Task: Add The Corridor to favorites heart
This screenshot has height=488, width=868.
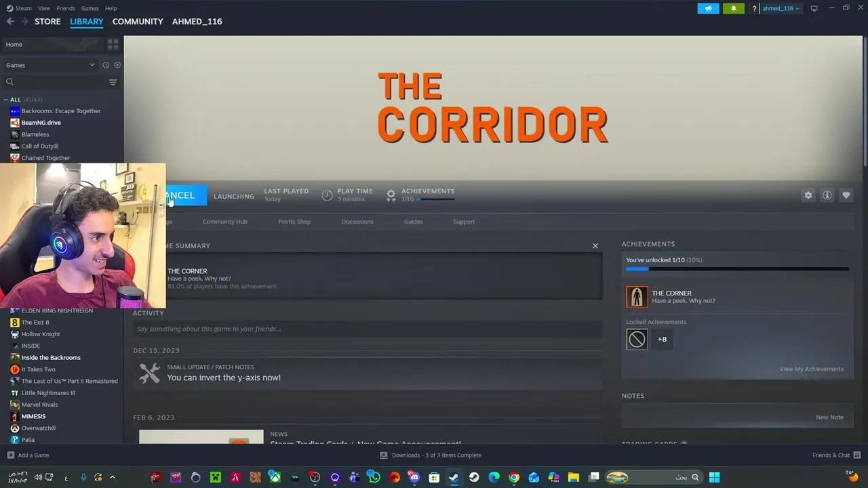Action: [846, 195]
